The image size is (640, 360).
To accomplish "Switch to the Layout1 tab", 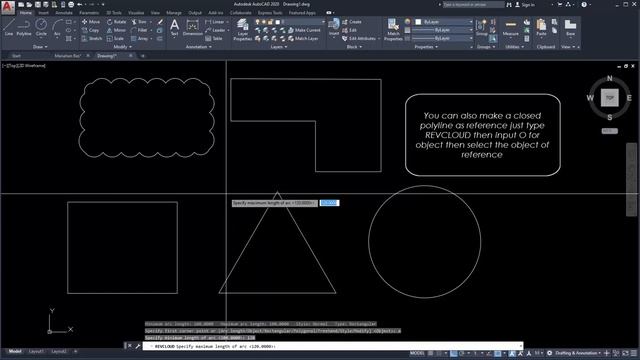I will [36, 351].
